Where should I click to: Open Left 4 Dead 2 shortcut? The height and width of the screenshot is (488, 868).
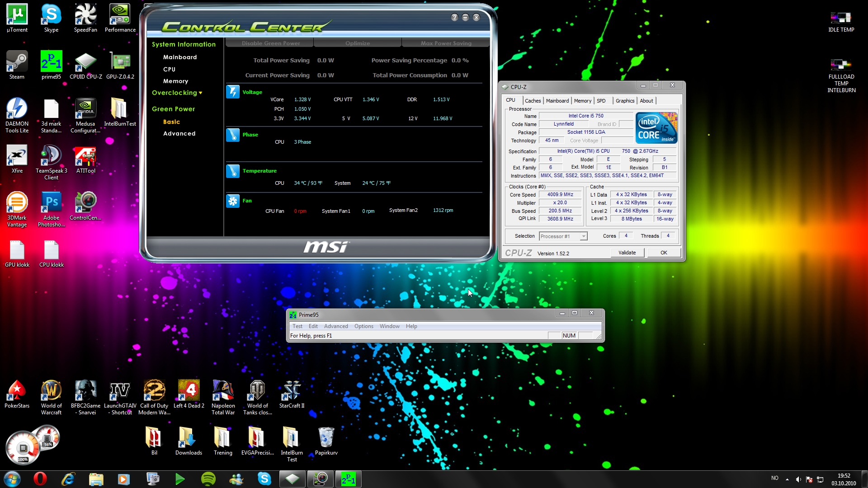tap(189, 394)
